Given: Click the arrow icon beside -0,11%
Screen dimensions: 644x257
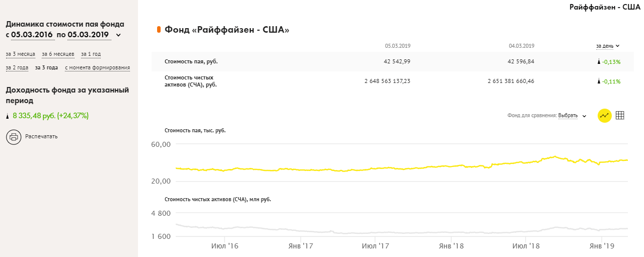Looking at the screenshot, I should click(x=599, y=81).
